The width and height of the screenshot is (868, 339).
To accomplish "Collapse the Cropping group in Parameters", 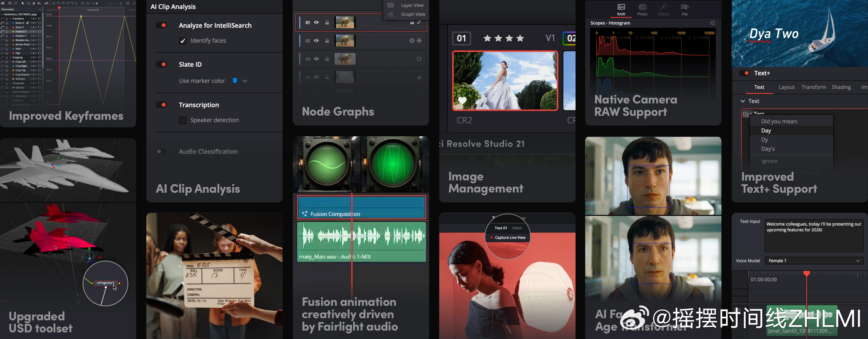I will (x=11, y=57).
